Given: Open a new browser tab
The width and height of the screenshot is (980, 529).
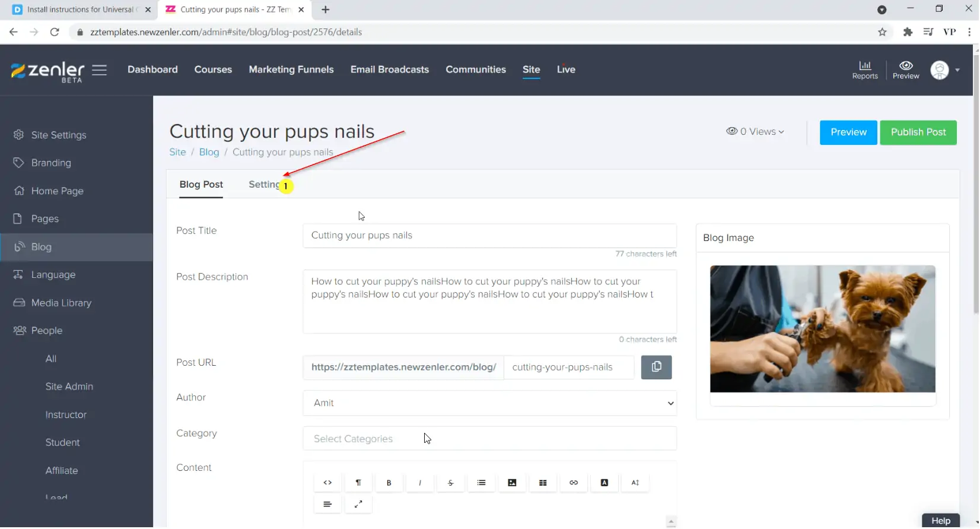Looking at the screenshot, I should pyautogui.click(x=326, y=9).
